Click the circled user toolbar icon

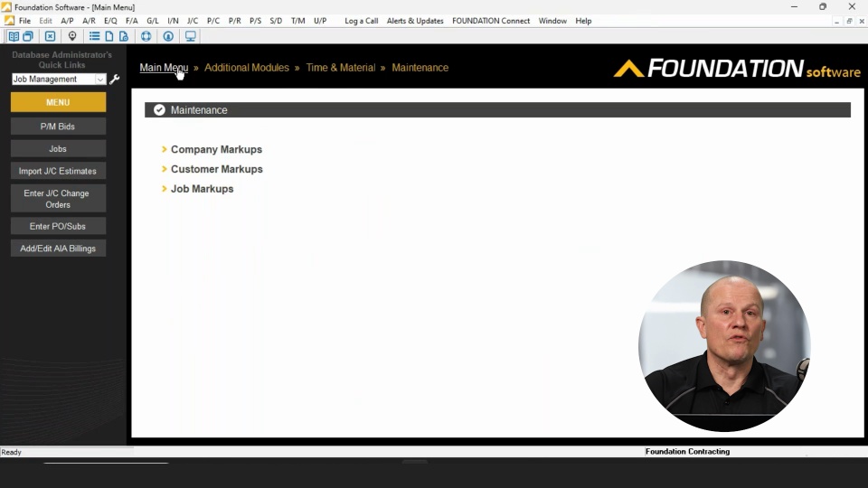coord(168,36)
